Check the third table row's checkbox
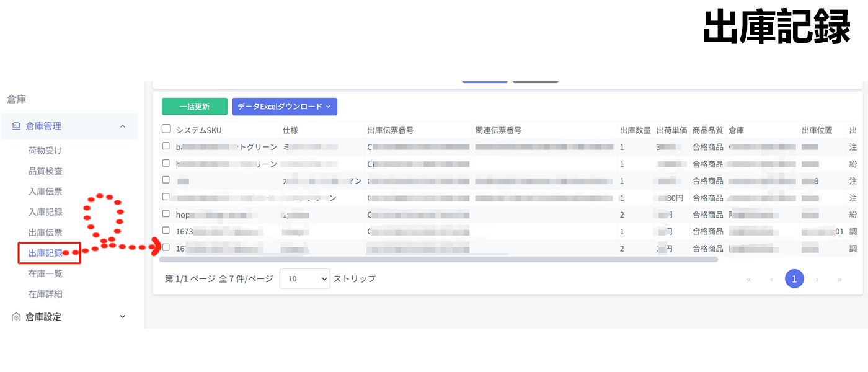 (166, 180)
